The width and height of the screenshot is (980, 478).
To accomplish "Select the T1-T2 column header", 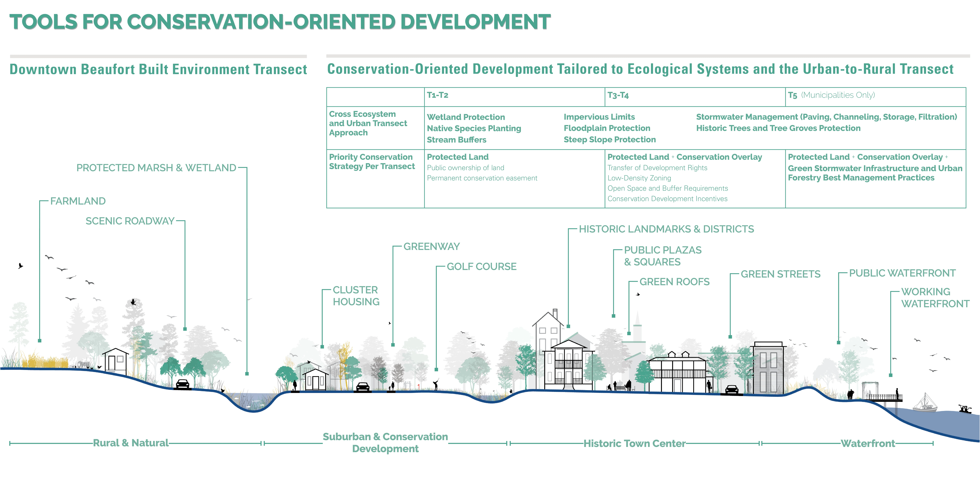I will (x=437, y=95).
